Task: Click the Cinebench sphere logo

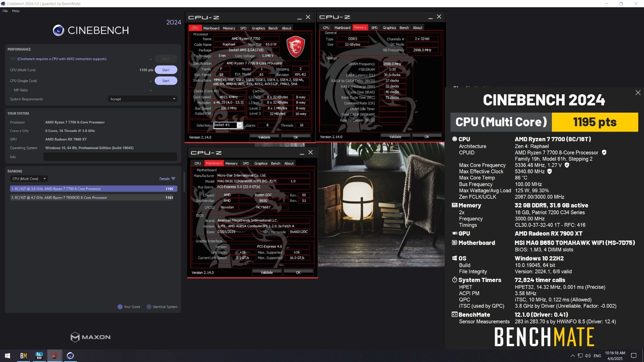Action: (x=58, y=30)
